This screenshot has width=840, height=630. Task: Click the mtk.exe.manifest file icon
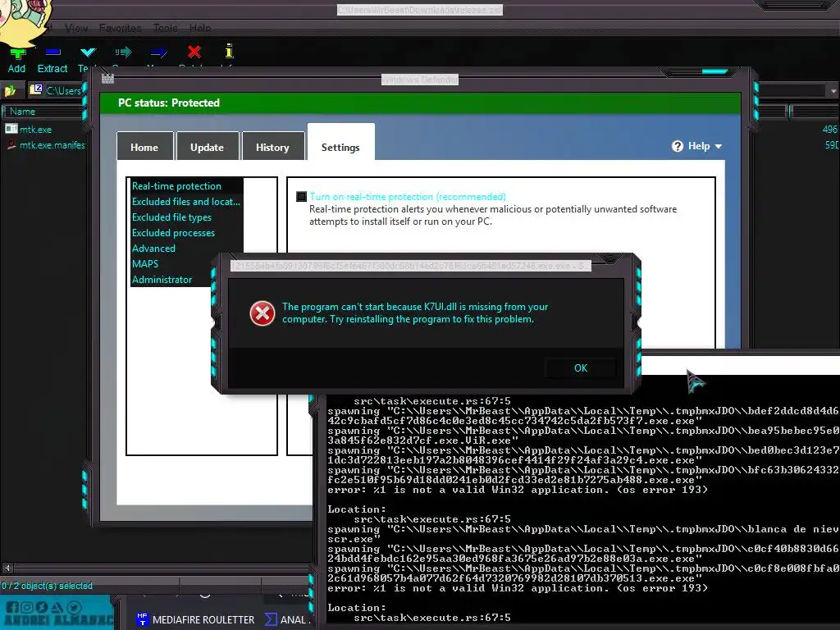(11, 144)
